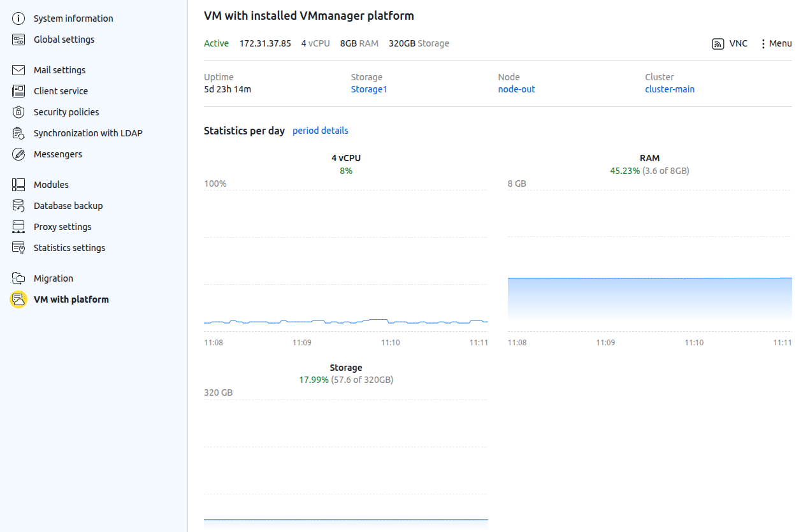
Task: Select VM with platform menu item
Action: point(71,299)
